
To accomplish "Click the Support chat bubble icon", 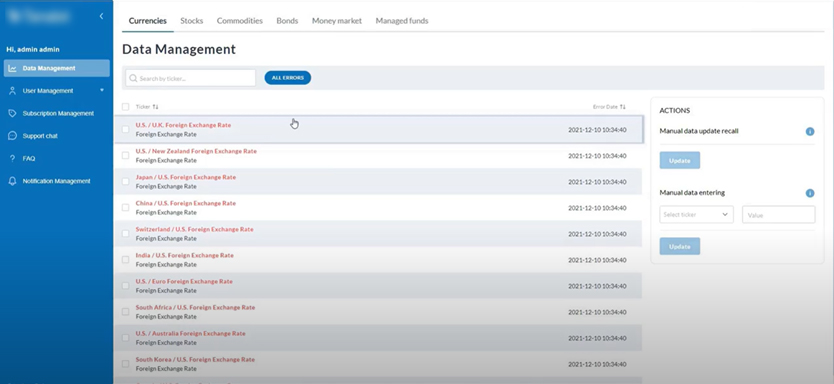I will click(13, 136).
